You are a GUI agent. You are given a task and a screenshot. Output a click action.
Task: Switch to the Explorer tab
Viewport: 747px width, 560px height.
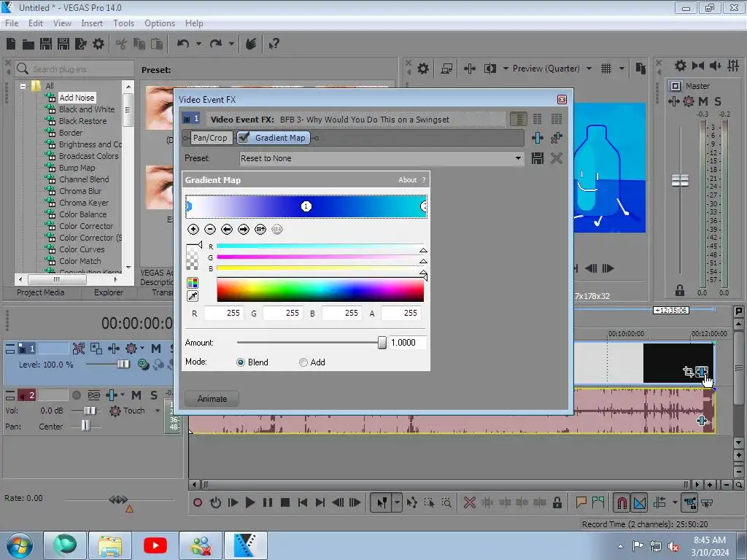click(108, 292)
